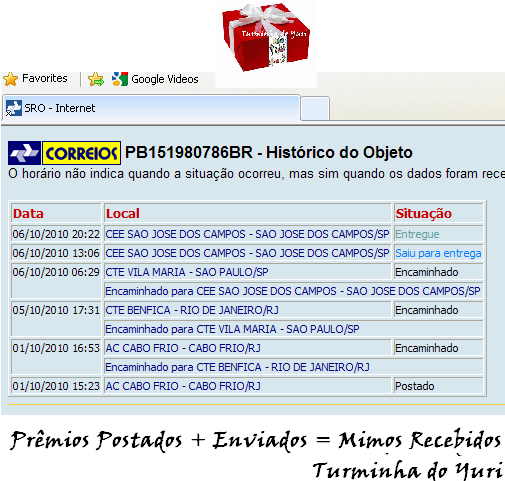
Task: Select date 06/10/2010 13:06
Action: (56, 253)
